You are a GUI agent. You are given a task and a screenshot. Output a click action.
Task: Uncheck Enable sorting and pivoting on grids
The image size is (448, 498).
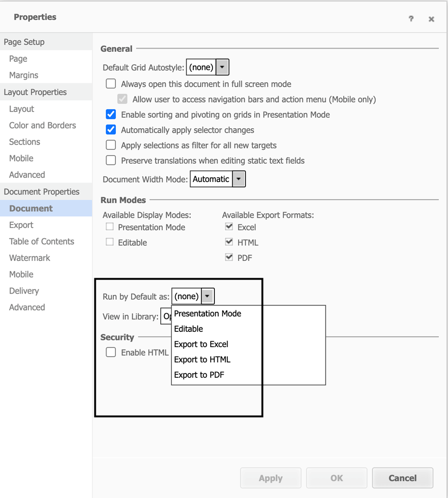point(111,114)
